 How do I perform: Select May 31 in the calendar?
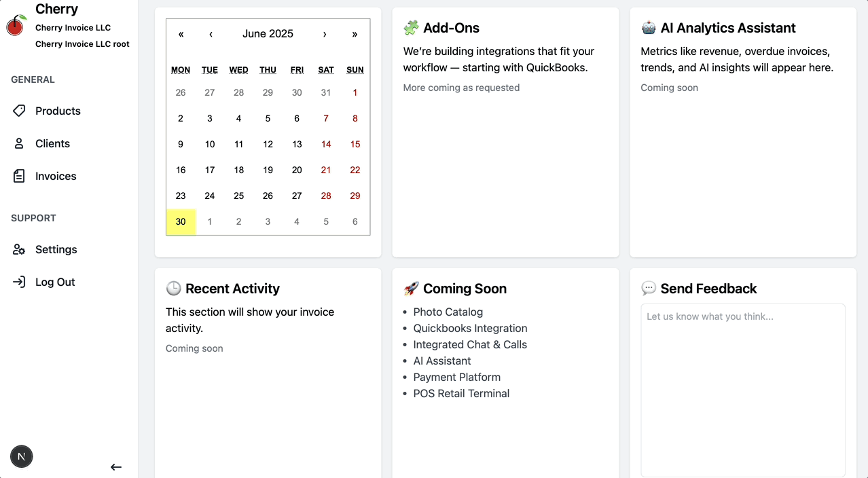(x=326, y=92)
